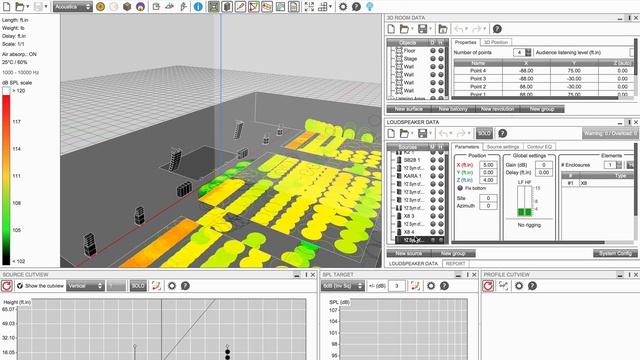Click the System Config button
The height and width of the screenshot is (360, 640).
click(615, 253)
